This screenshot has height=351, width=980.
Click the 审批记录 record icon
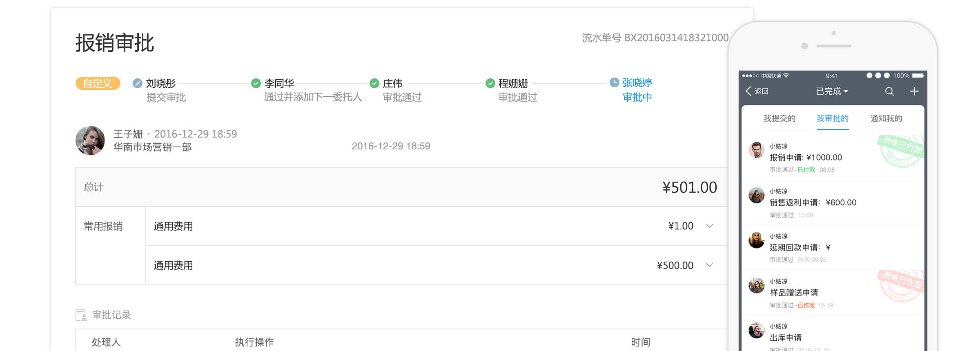click(81, 315)
